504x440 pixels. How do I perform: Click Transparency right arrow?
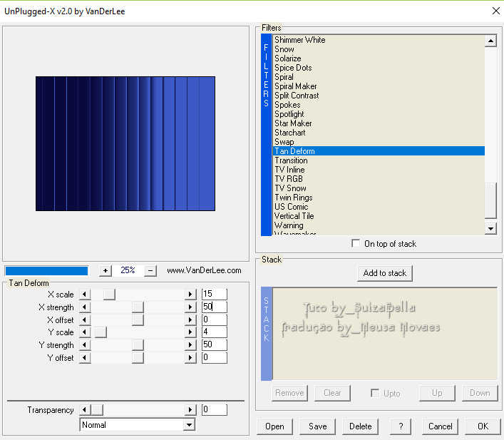[x=190, y=410]
